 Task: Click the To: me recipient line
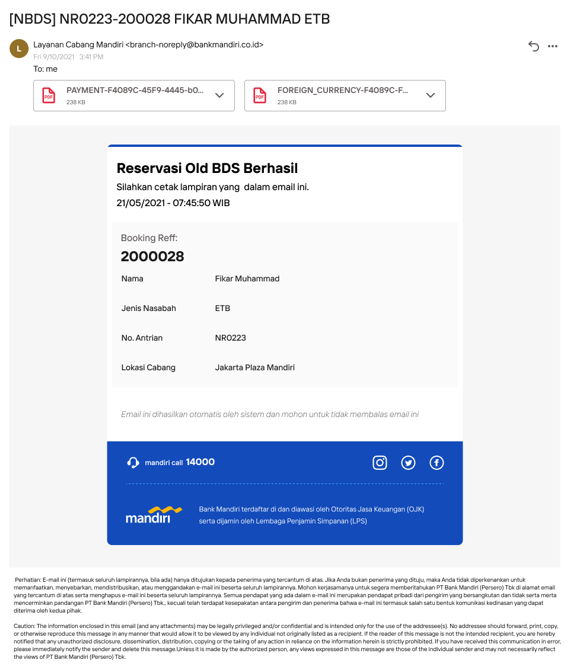pos(45,69)
